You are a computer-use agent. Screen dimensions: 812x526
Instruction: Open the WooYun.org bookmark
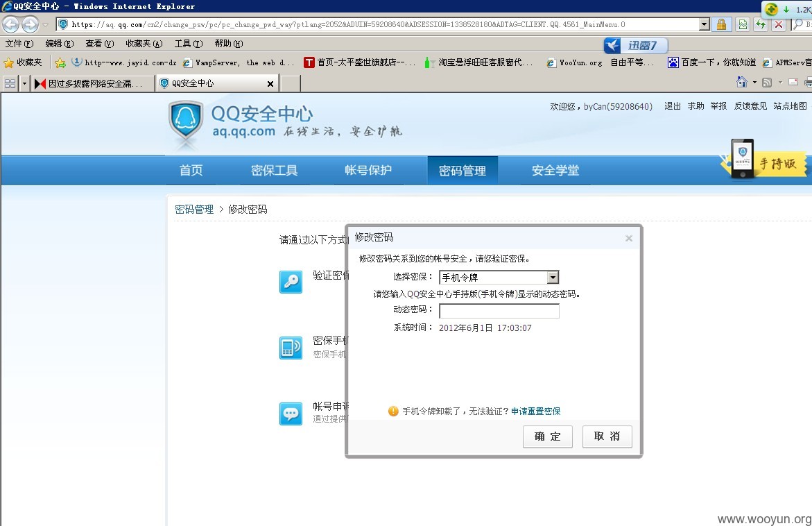click(600, 62)
